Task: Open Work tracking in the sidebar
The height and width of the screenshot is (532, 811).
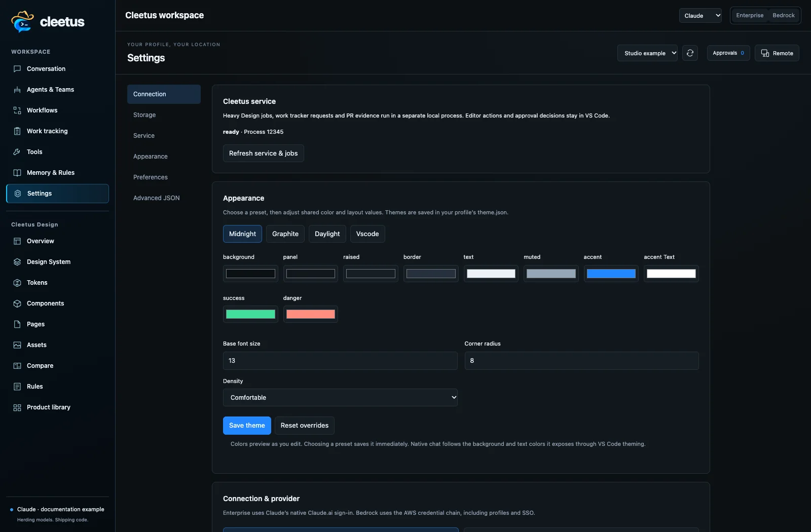Action: click(57, 131)
